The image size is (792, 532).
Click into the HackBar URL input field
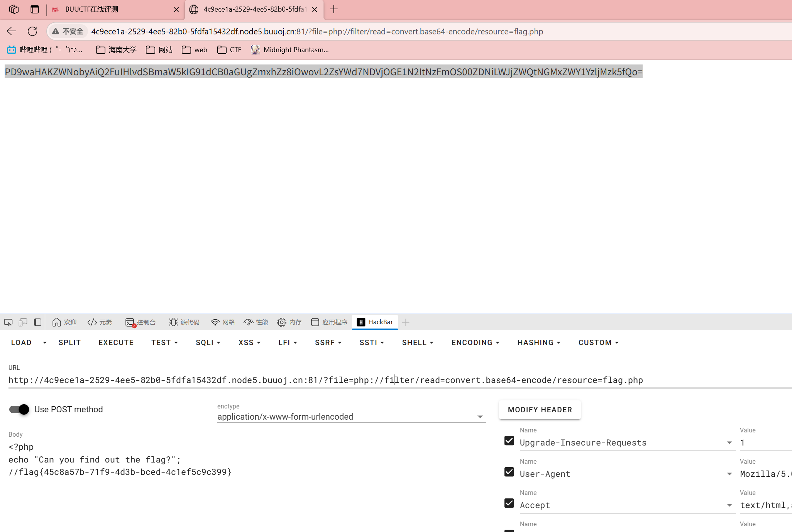[x=400, y=380]
